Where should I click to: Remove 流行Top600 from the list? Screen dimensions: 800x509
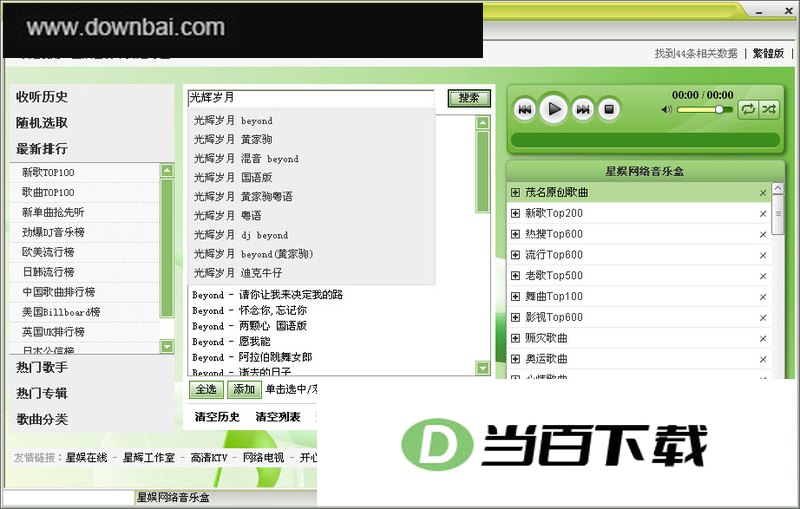763,256
